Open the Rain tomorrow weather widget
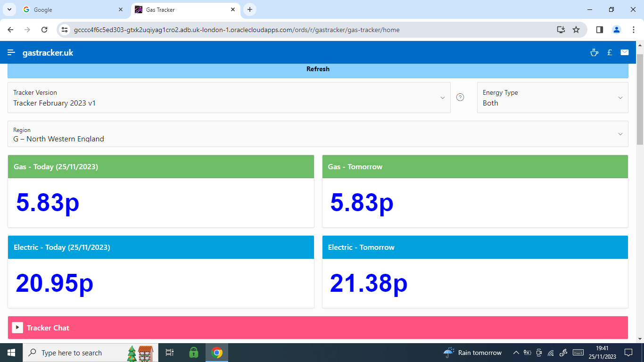Screen dimensions: 644x362 pyautogui.click(x=473, y=353)
